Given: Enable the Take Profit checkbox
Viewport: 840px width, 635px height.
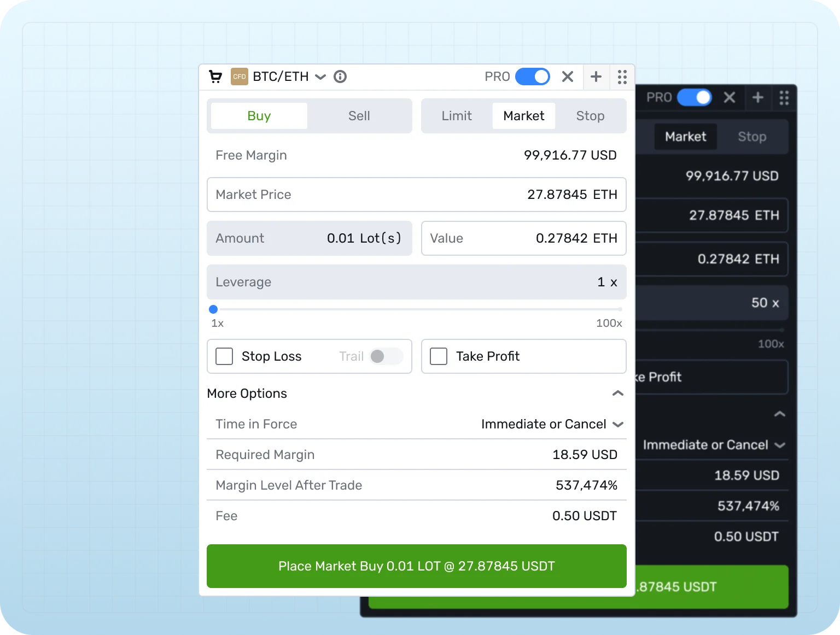Looking at the screenshot, I should pyautogui.click(x=439, y=356).
